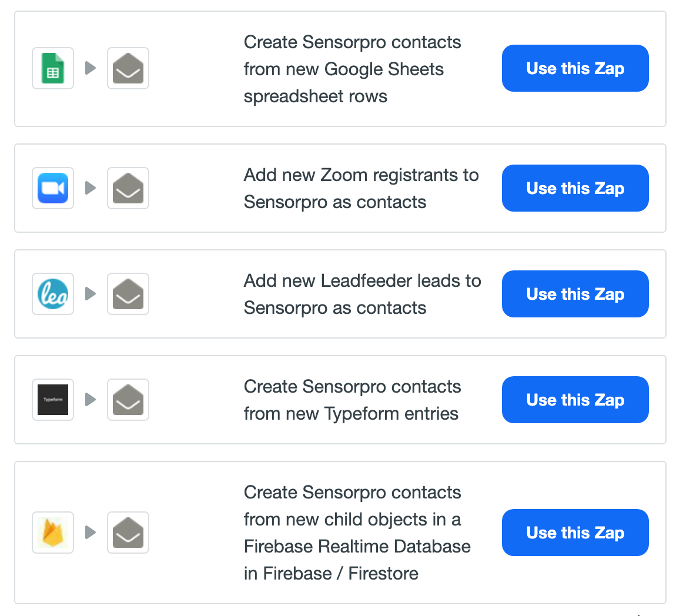Use this Zap for Zoom registrants
Image resolution: width=683 pixels, height=616 pixels.
click(x=575, y=188)
